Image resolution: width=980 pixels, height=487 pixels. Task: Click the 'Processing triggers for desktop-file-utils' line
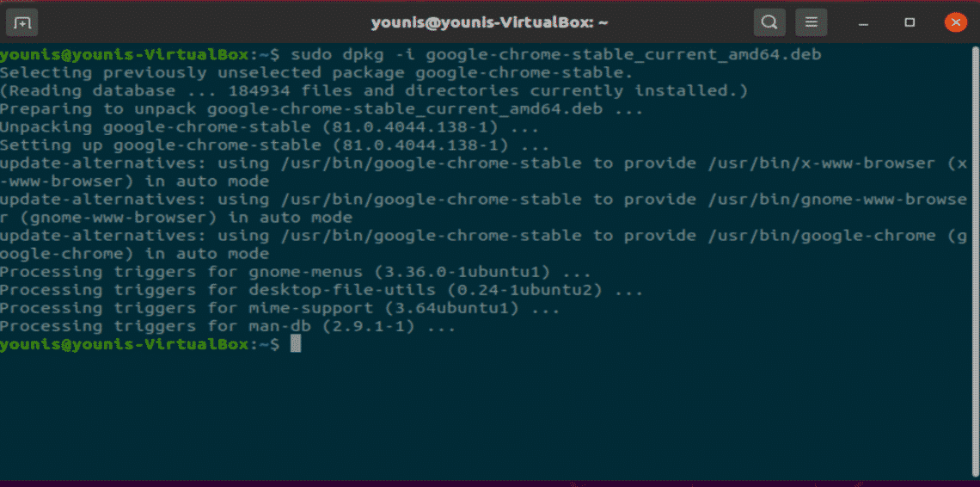point(321,290)
